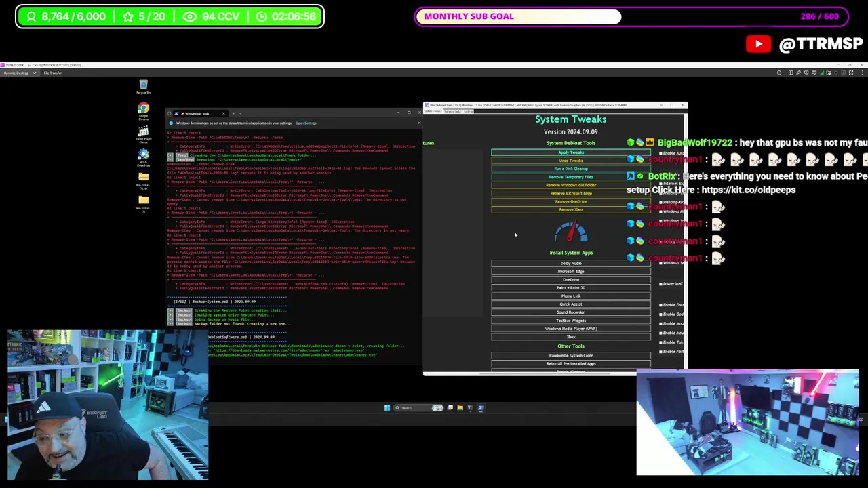This screenshot has height=488, width=868.
Task: Open Task View from the taskbar
Action: tap(450, 408)
